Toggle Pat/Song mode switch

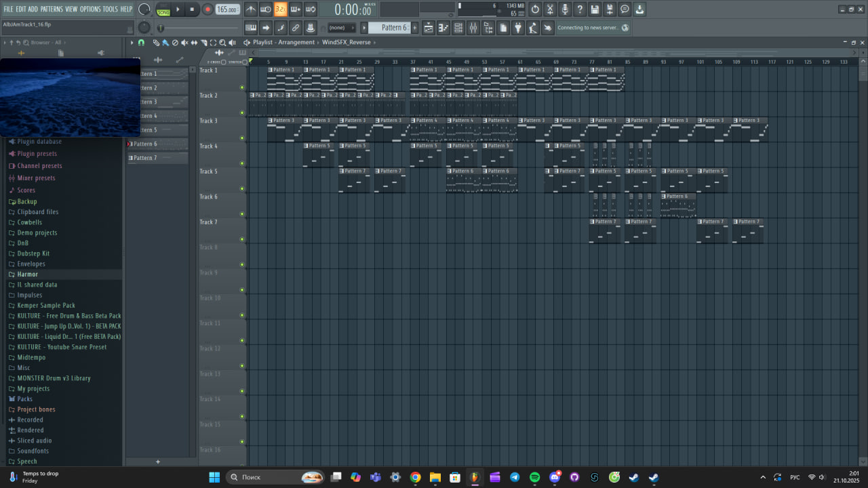(x=163, y=9)
